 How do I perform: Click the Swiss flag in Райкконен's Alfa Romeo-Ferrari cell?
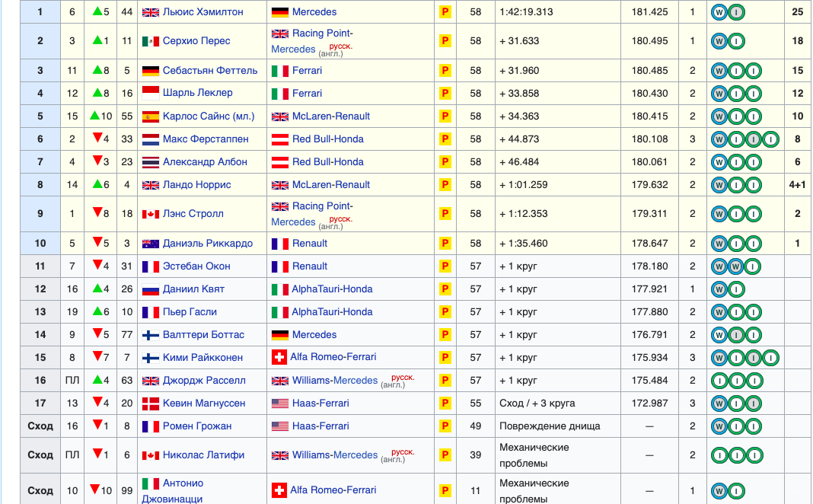click(x=279, y=357)
